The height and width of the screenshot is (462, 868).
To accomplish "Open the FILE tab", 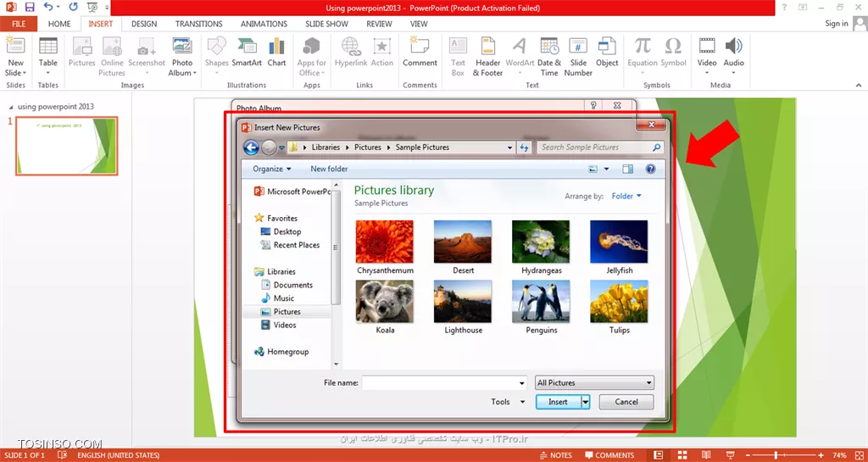I will pyautogui.click(x=19, y=24).
